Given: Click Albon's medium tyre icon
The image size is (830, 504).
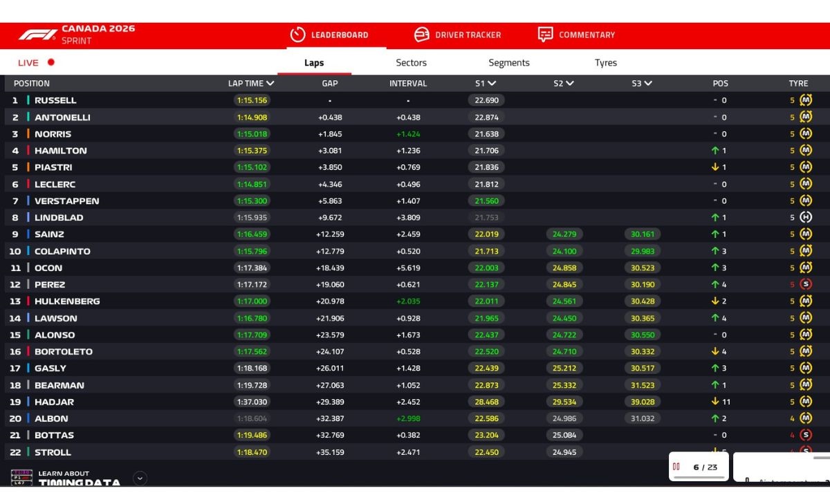Looking at the screenshot, I should pos(806,418).
